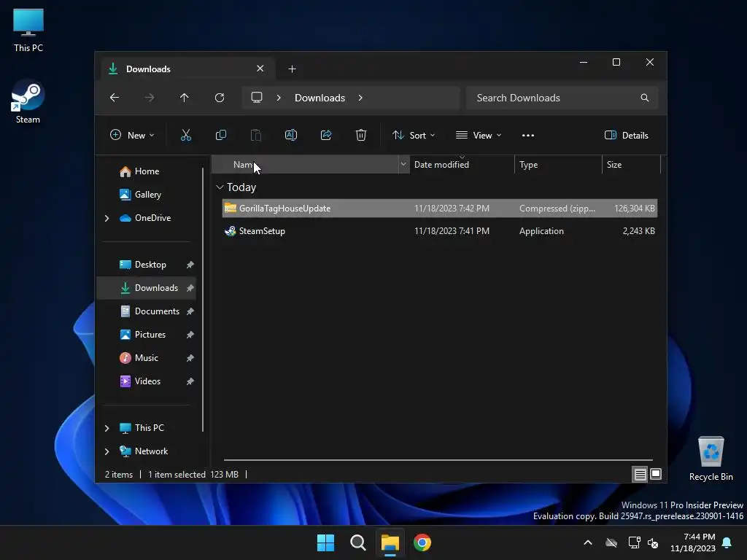Open the Sort dropdown menu

point(414,135)
